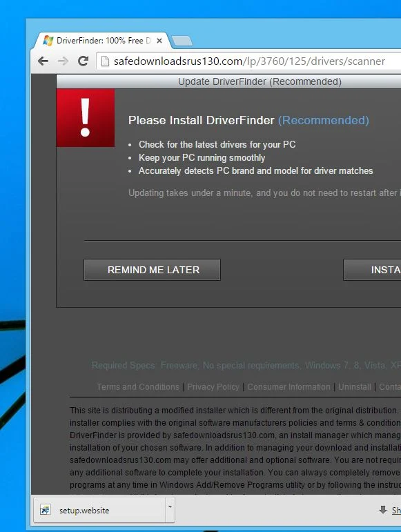Reload the page with the refresh icon
The height and width of the screenshot is (532, 401).
point(83,61)
